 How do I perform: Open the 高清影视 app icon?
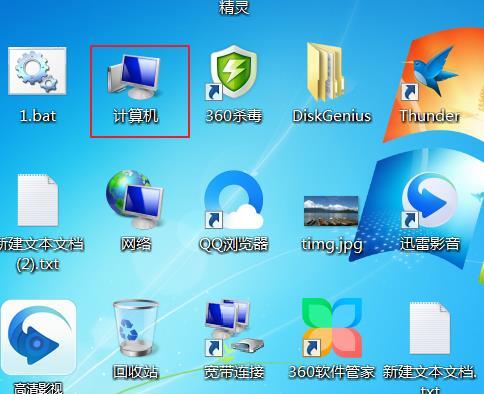click(38, 337)
